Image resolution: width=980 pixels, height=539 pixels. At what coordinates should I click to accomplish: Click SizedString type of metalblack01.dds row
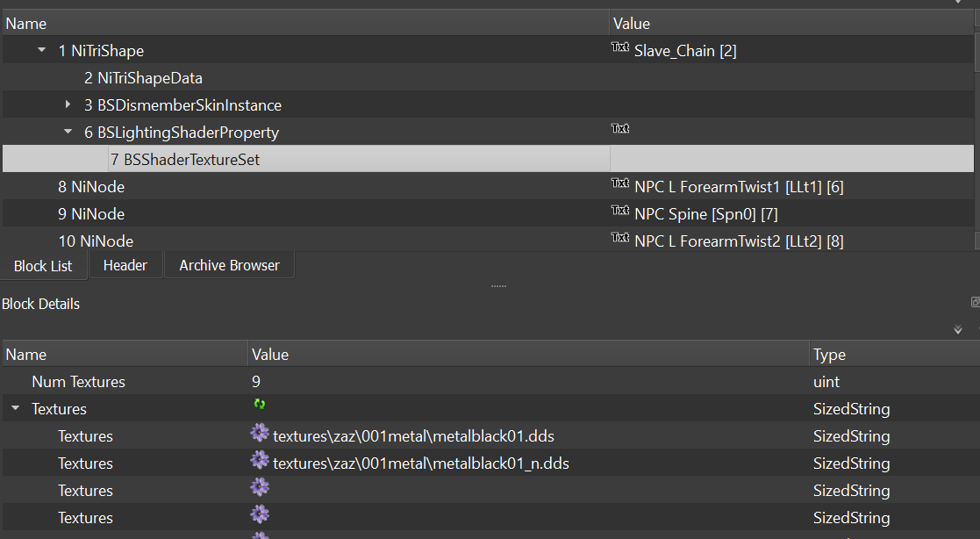(851, 435)
